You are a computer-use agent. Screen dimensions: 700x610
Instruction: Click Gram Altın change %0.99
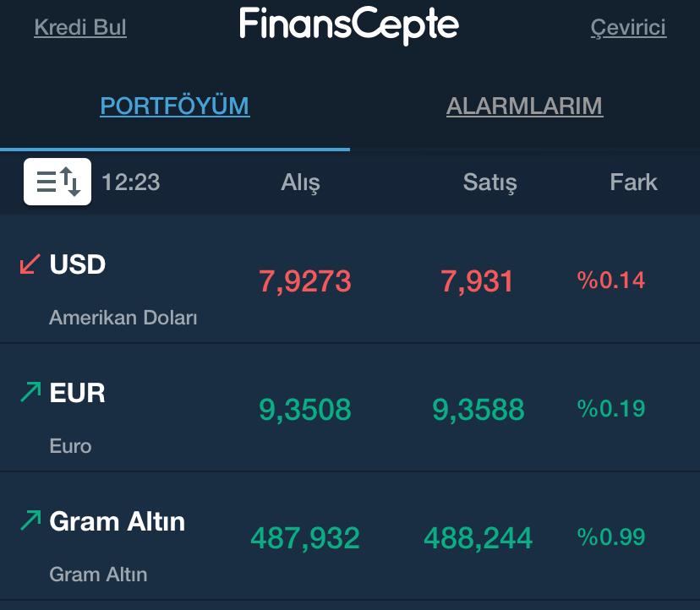point(611,536)
